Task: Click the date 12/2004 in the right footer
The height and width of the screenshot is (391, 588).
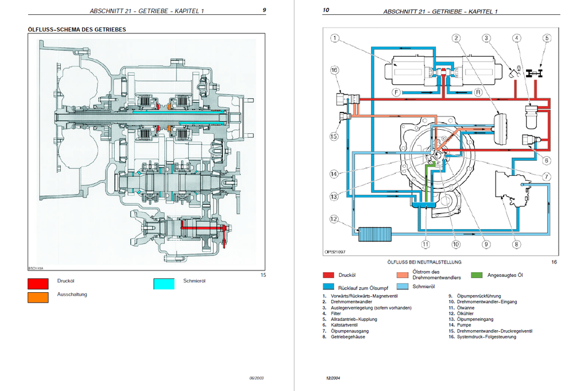Action: point(333,378)
